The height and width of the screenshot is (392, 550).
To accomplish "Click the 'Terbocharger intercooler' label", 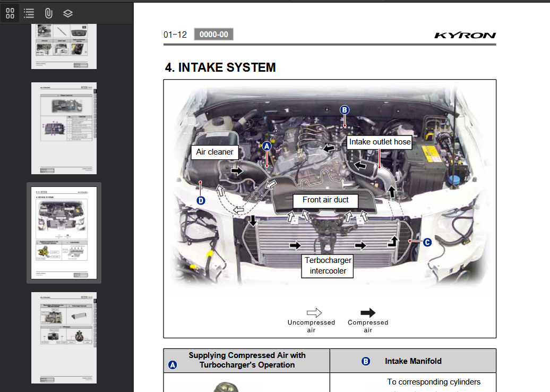I will click(328, 266).
